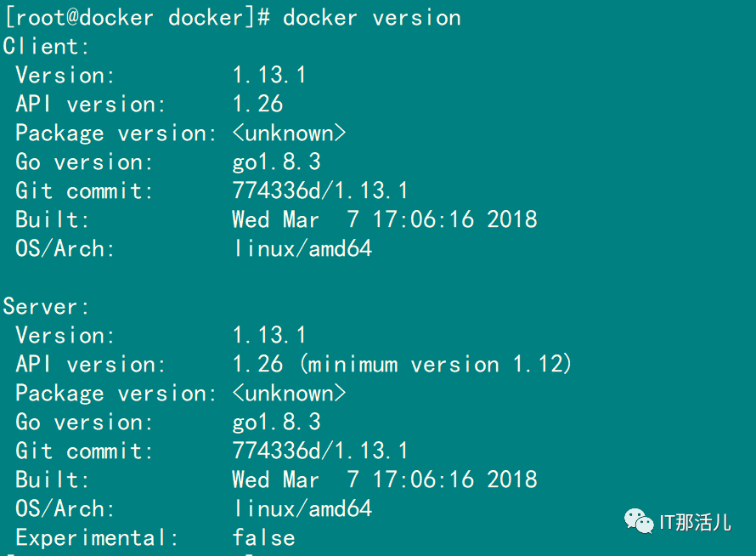Click the minimum version 1.12 text

click(436, 365)
